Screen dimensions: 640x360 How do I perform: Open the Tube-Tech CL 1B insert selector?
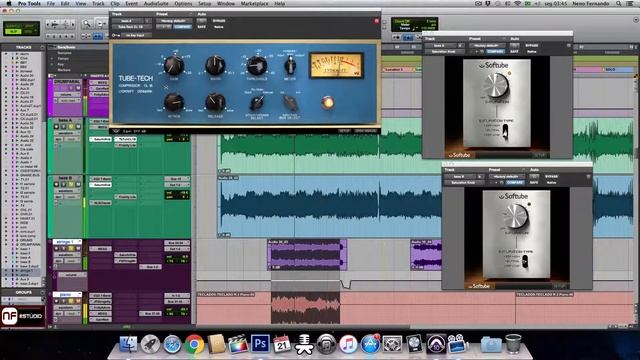131,27
